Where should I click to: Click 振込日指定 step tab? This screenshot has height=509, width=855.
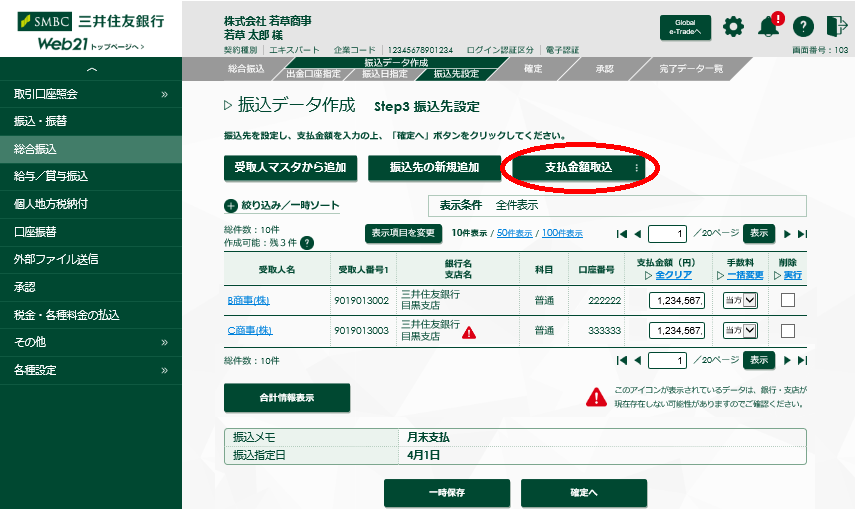pos(385,74)
